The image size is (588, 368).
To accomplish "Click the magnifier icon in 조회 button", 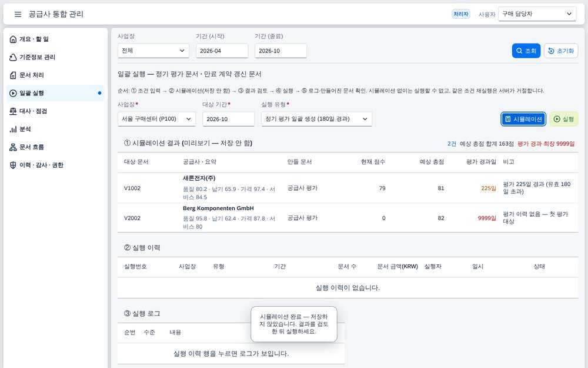I will pos(519,51).
